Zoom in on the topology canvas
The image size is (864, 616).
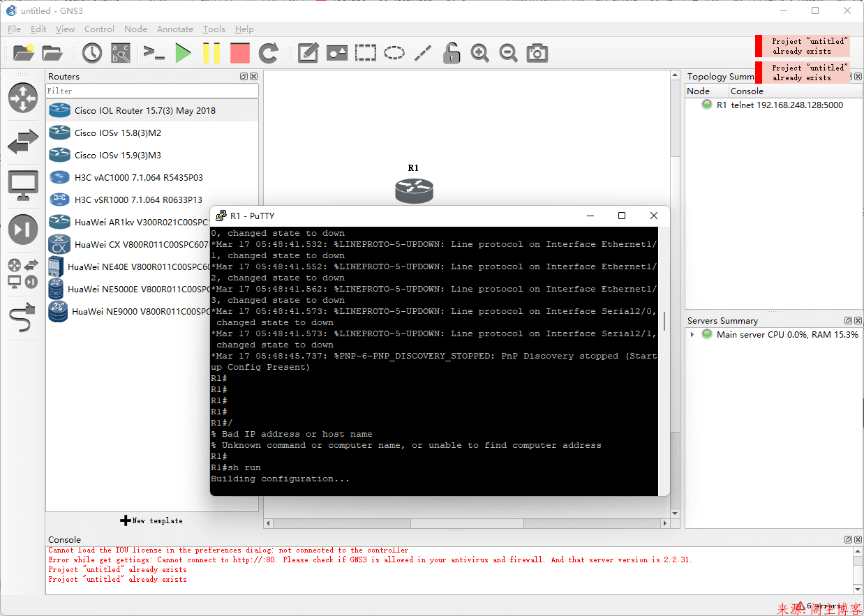coord(480,53)
